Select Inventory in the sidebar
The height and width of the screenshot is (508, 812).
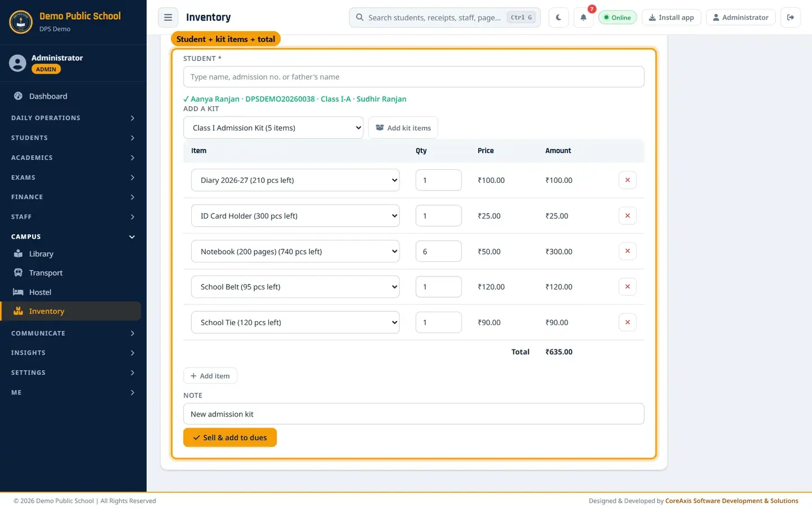point(70,311)
